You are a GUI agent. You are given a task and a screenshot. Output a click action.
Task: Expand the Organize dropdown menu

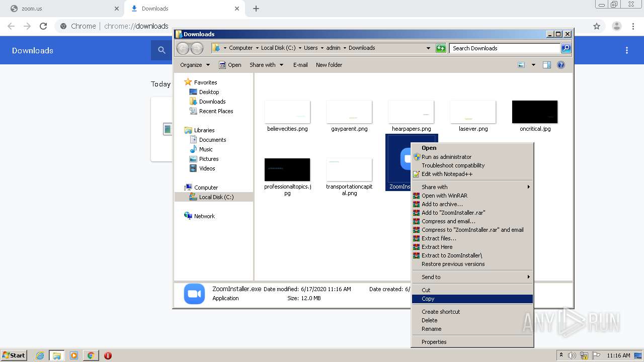coord(194,65)
